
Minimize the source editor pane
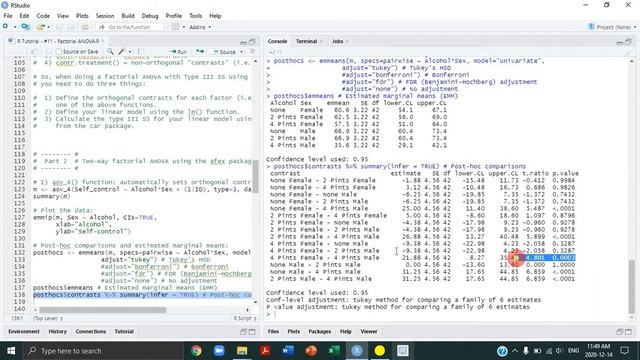243,42
